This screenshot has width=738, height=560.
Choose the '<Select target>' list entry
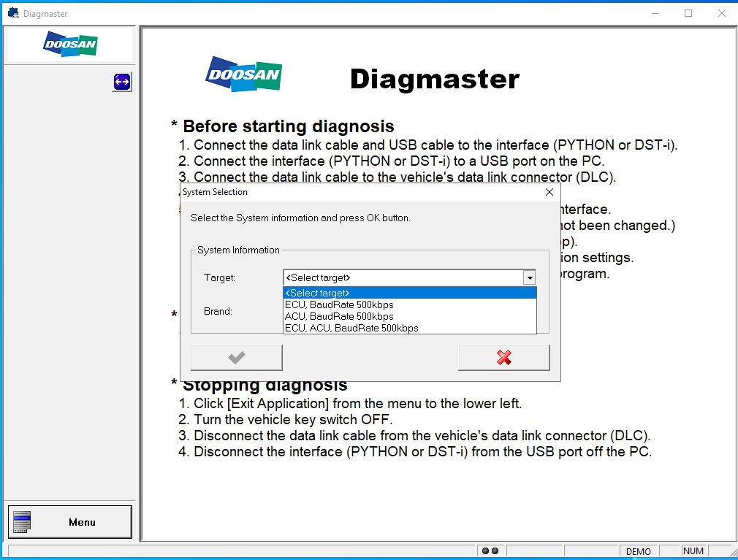coord(409,293)
